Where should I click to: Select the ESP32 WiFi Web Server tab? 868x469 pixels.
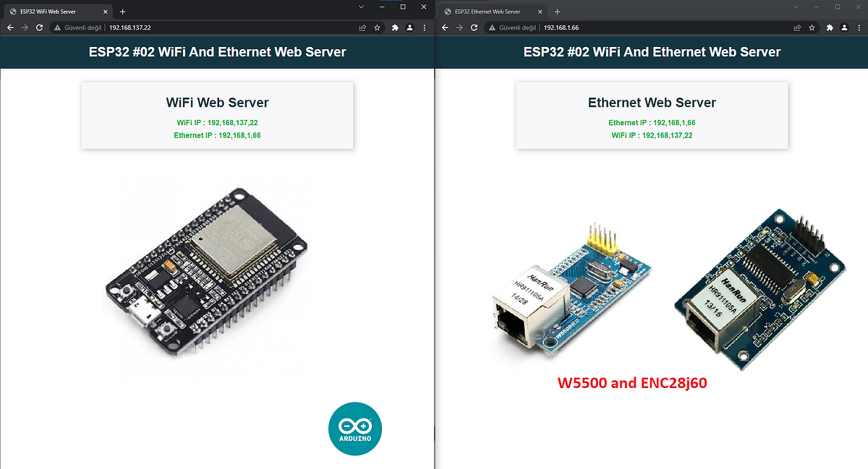(51, 11)
